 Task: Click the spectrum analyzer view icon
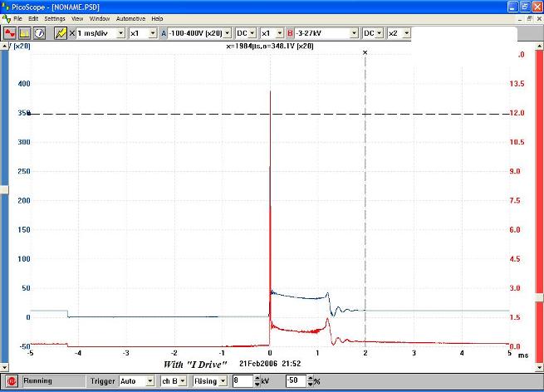(x=24, y=32)
